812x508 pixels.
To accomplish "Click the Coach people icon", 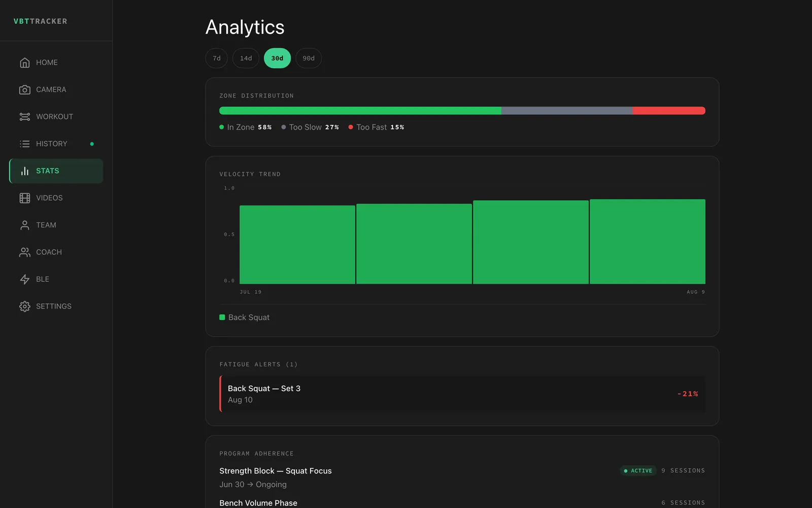I will point(24,252).
